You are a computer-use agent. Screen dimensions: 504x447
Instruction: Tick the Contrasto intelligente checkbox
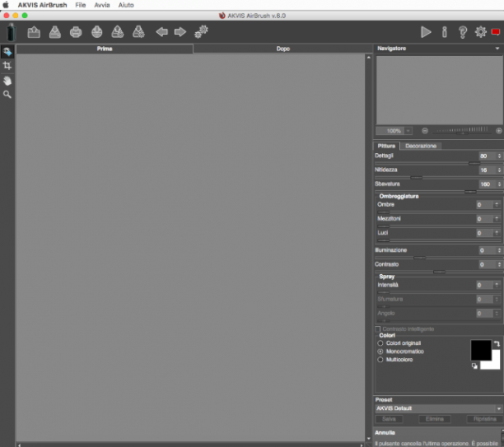pyautogui.click(x=378, y=329)
